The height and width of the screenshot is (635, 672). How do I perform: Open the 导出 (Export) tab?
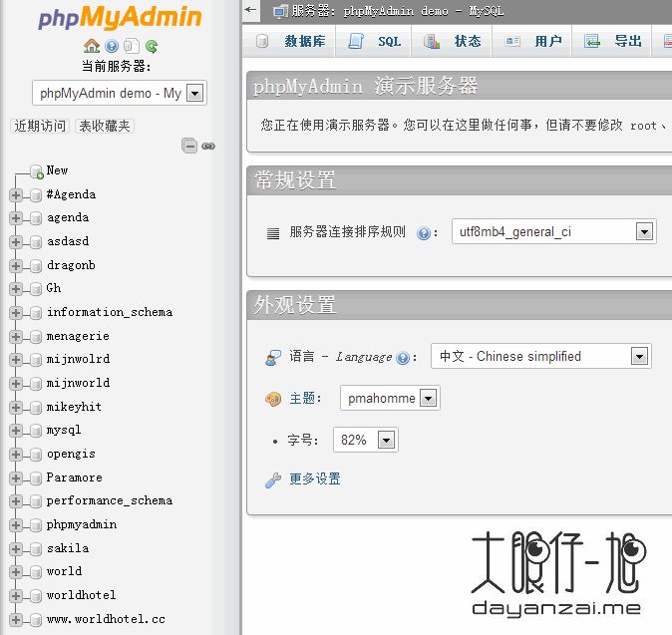point(612,41)
